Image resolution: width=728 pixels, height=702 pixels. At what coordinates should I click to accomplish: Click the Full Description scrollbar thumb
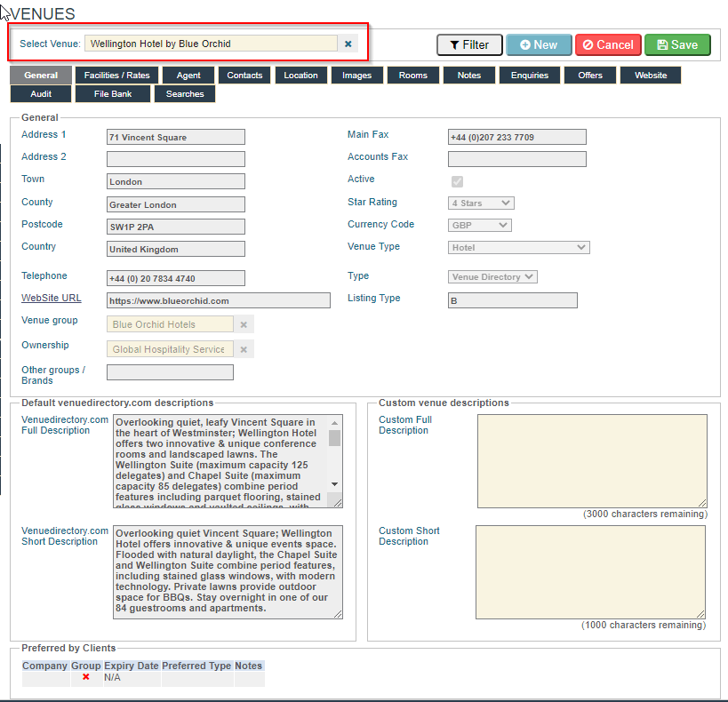point(334,438)
